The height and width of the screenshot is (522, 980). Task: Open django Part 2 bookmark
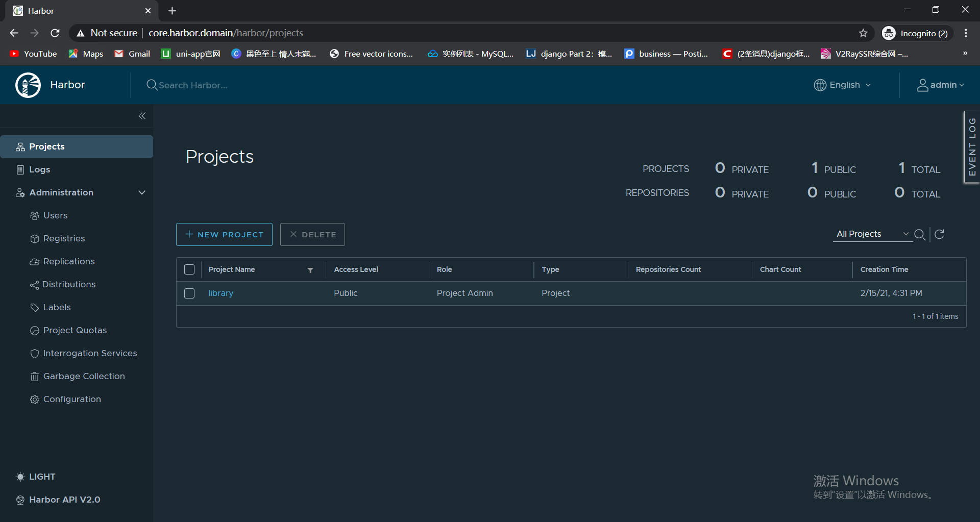569,54
